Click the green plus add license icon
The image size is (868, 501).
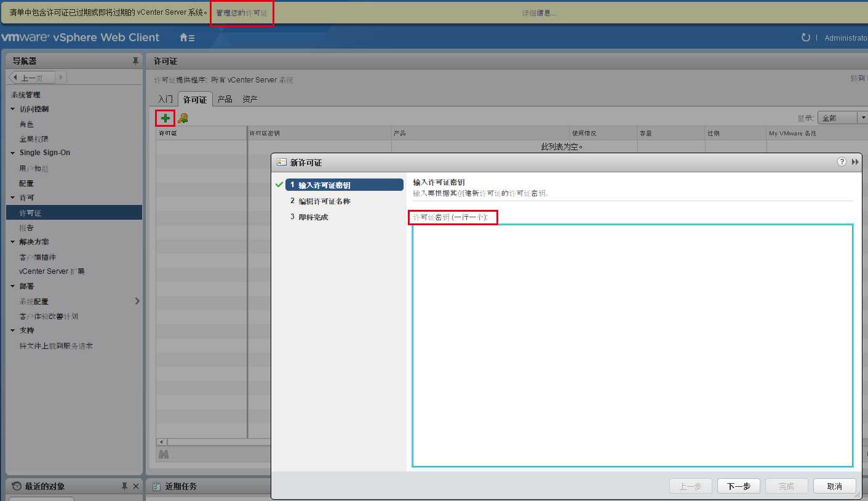(x=165, y=118)
